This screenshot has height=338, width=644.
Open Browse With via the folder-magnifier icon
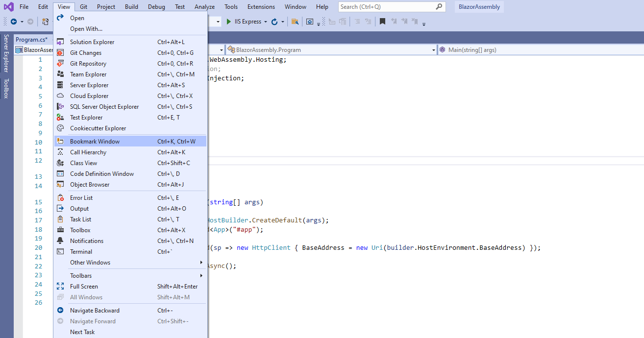296,22
